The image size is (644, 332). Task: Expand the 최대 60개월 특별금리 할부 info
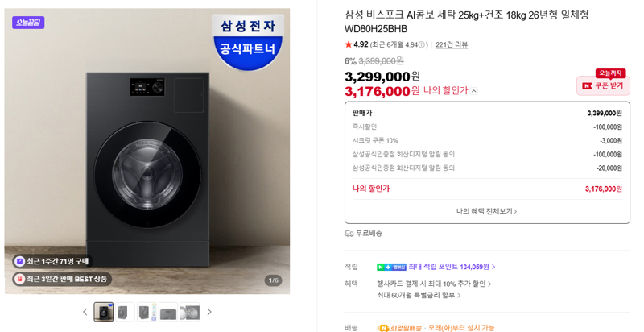(x=419, y=295)
